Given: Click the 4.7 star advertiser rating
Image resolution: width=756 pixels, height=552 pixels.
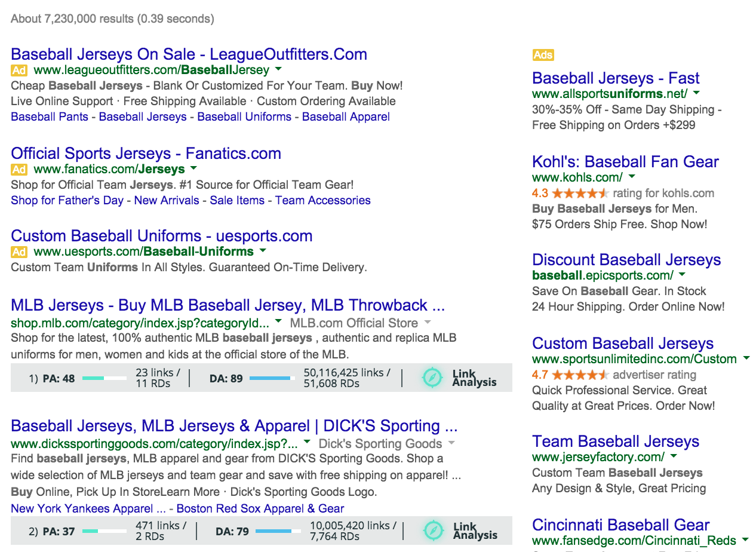Looking at the screenshot, I should click(x=579, y=375).
